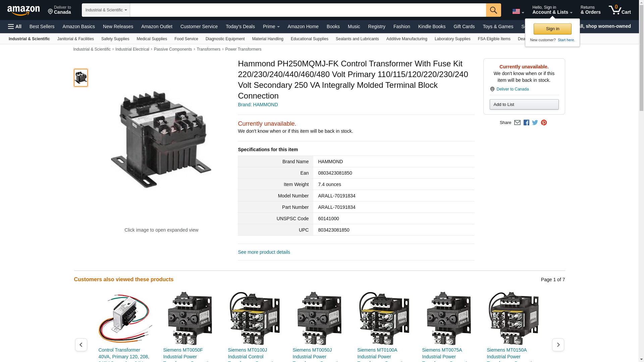644x362 pixels.
Task: Expand the Industrial & Scientific search category dropdown
Action: pyautogui.click(x=106, y=10)
